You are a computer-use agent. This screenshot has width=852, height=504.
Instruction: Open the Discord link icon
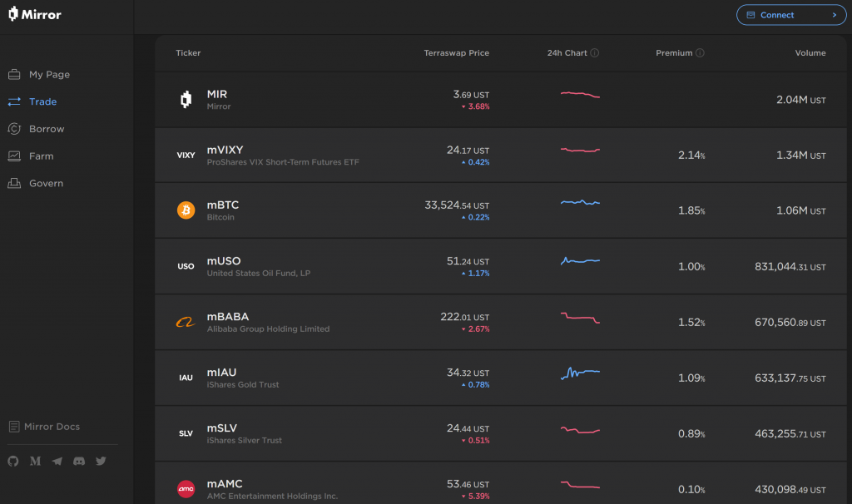click(x=79, y=461)
